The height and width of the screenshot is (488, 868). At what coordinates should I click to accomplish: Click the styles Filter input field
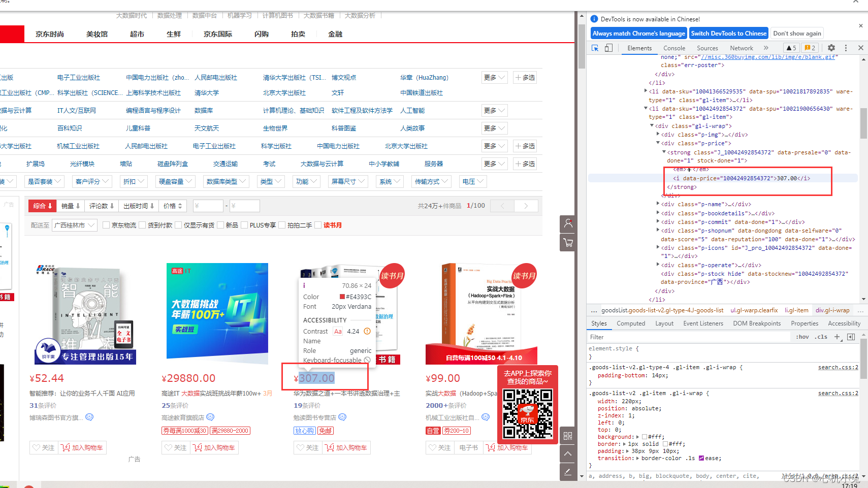[x=689, y=337]
